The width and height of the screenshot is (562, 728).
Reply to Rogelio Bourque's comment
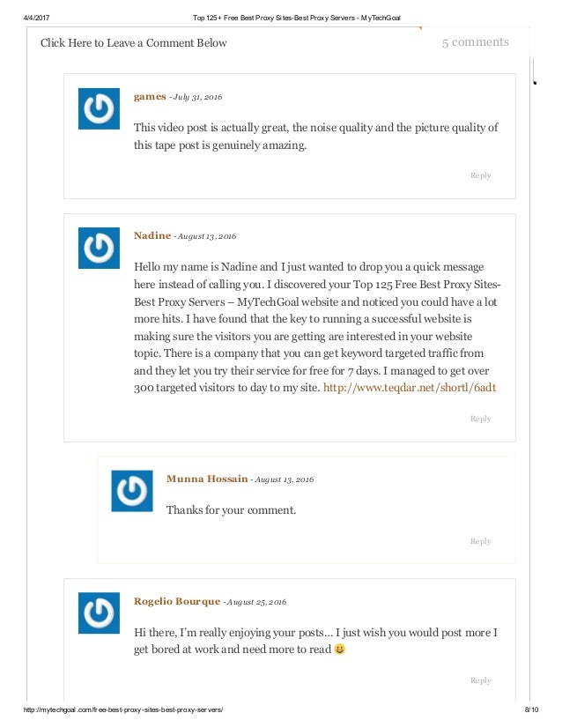pyautogui.click(x=480, y=680)
